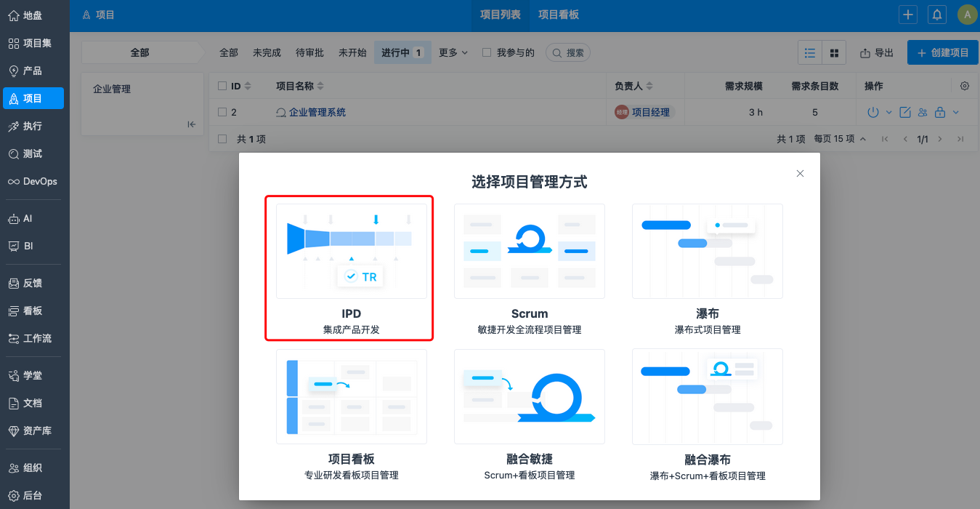This screenshot has height=509, width=980.
Task: Click the team members icon for 企业管理系统
Action: coord(923,112)
